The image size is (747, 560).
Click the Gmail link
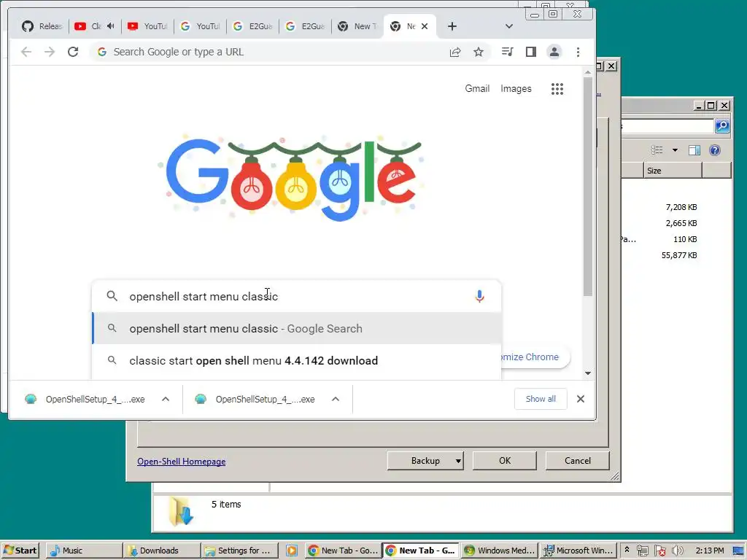point(477,88)
